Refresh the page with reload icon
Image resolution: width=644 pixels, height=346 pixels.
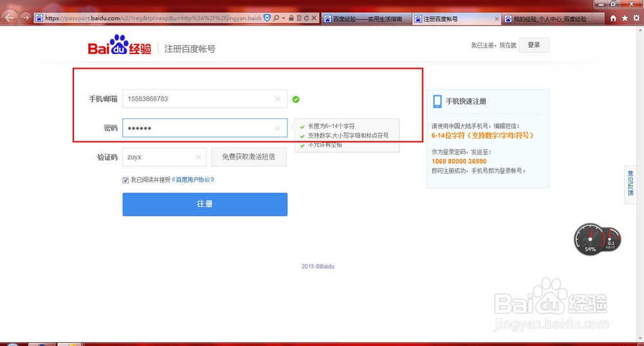click(306, 18)
